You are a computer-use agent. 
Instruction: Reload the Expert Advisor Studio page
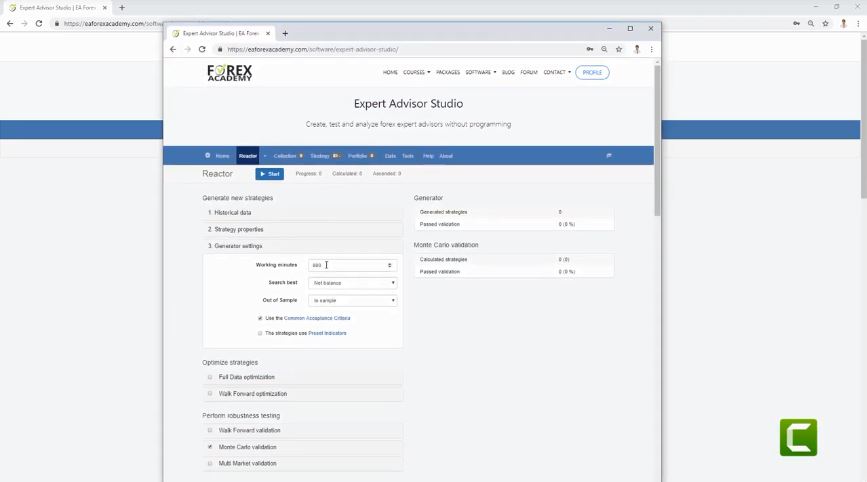[x=201, y=49]
